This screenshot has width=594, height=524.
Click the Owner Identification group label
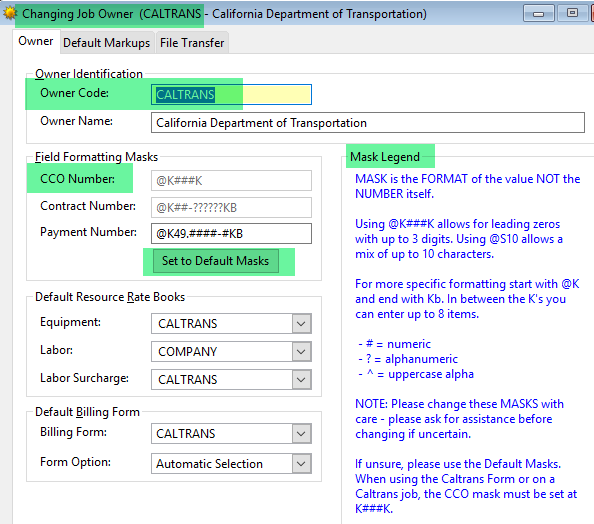pos(89,74)
